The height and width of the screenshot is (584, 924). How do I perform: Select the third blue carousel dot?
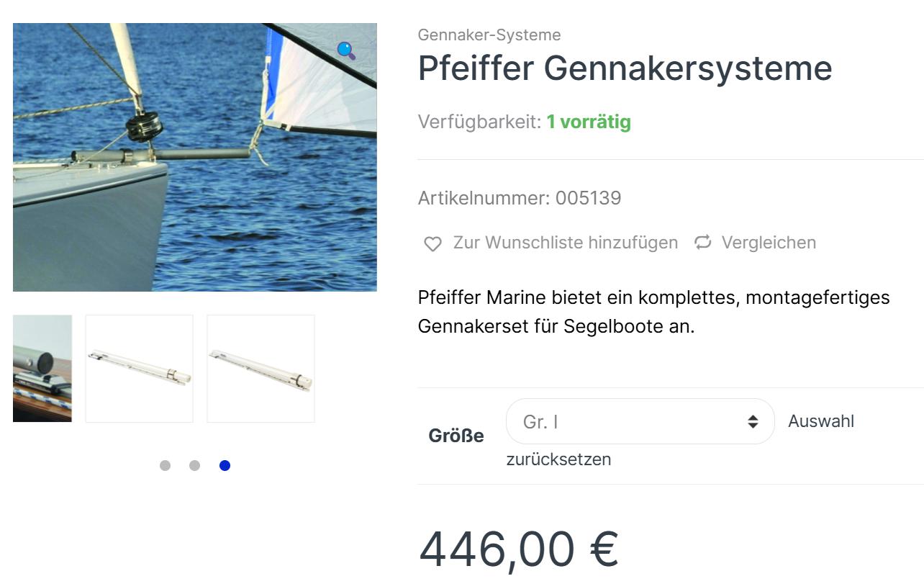[x=225, y=465]
